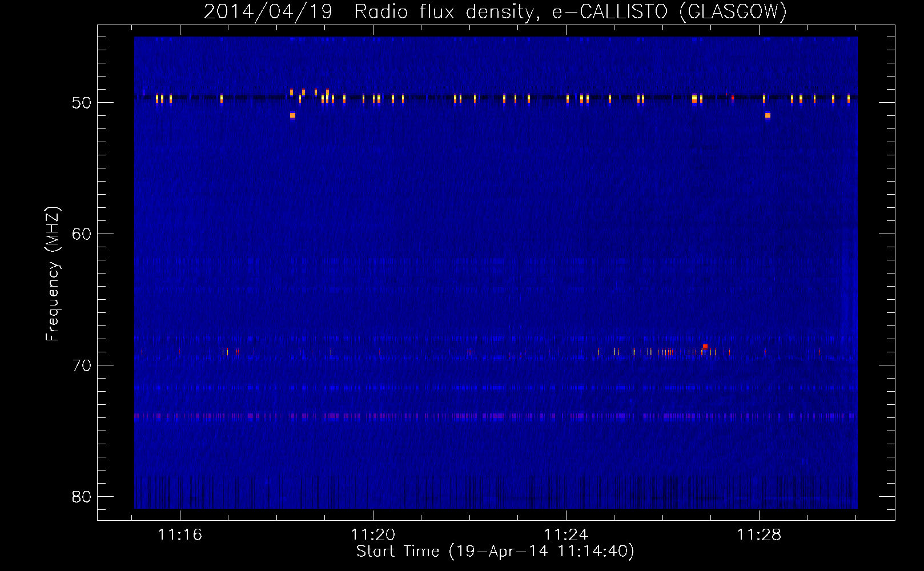The height and width of the screenshot is (571, 924).
Task: Click the 11:20 time tick label
Action: 373,535
